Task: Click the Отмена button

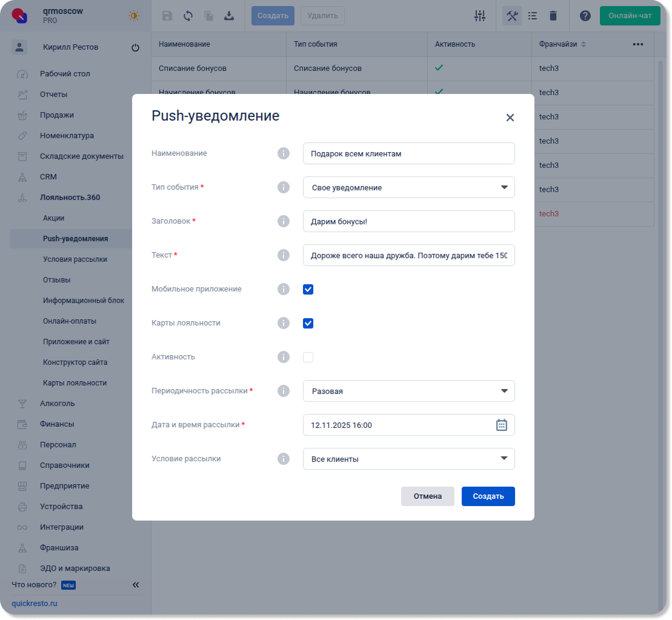Action: click(x=427, y=496)
